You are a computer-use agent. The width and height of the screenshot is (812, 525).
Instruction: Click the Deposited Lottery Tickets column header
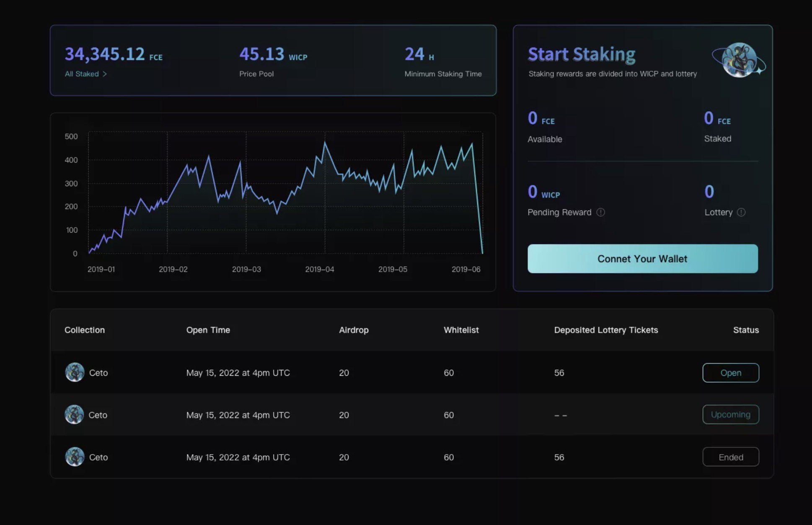pyautogui.click(x=606, y=330)
